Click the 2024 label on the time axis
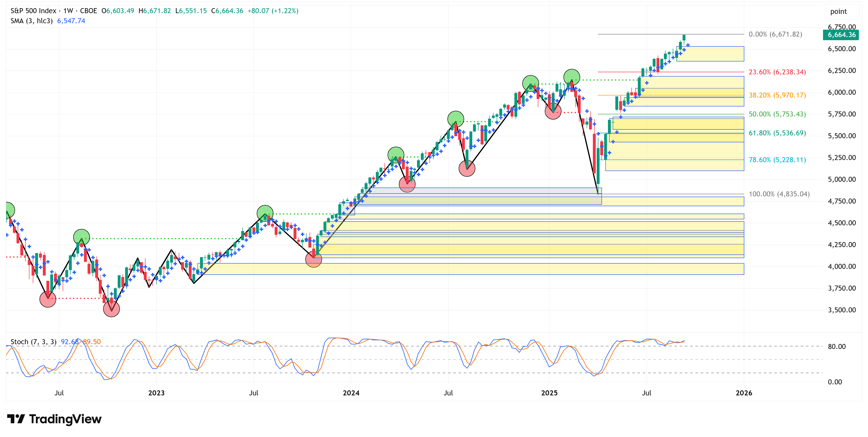The image size is (868, 437). [x=351, y=393]
